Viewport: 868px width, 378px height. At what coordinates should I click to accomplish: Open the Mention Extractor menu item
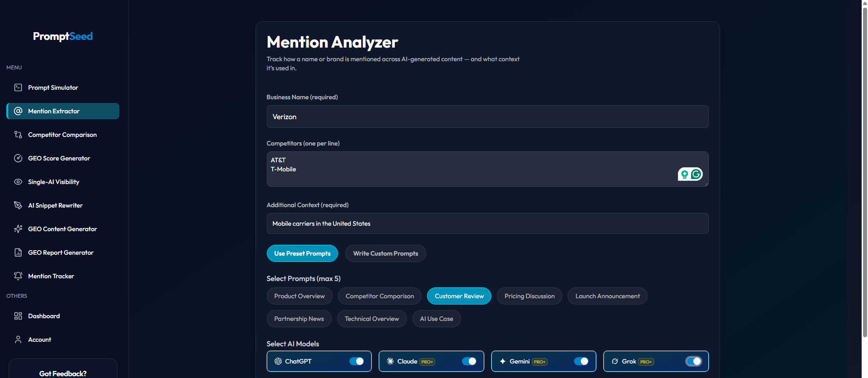point(63,111)
